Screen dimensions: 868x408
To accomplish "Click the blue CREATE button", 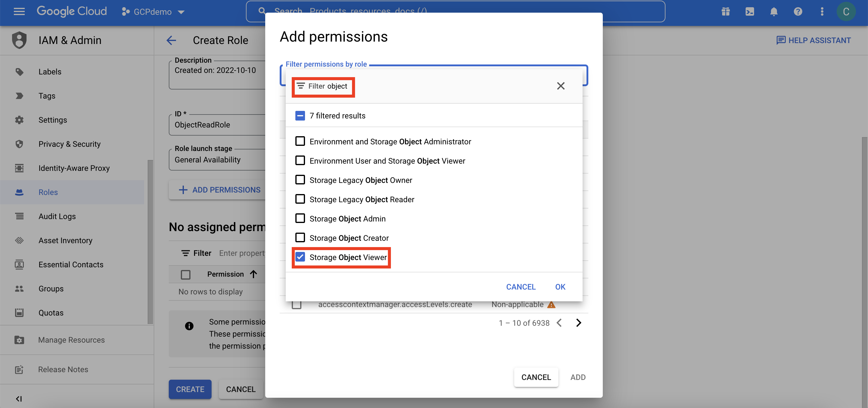I will pyautogui.click(x=190, y=389).
